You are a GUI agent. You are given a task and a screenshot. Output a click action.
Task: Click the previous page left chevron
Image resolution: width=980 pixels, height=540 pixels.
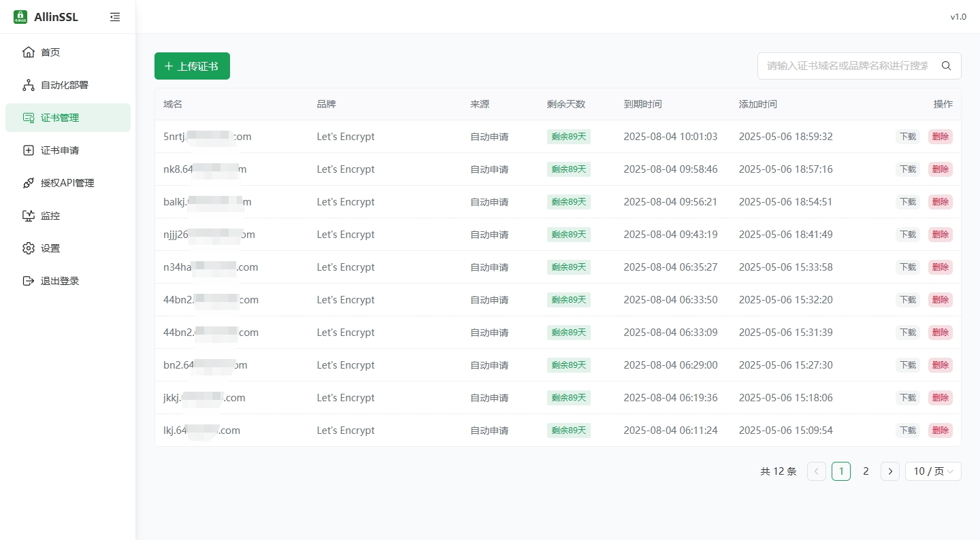click(817, 471)
